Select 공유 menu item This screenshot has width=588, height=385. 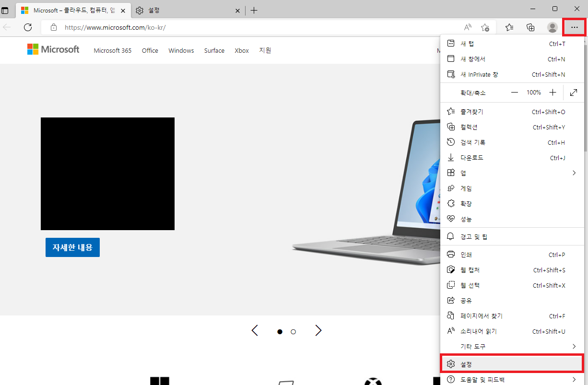[512, 301]
